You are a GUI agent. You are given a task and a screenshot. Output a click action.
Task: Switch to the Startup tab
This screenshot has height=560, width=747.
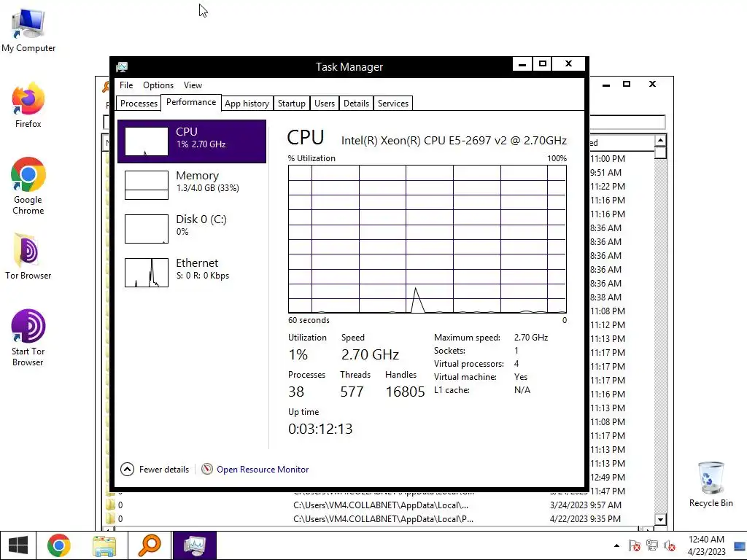point(292,104)
